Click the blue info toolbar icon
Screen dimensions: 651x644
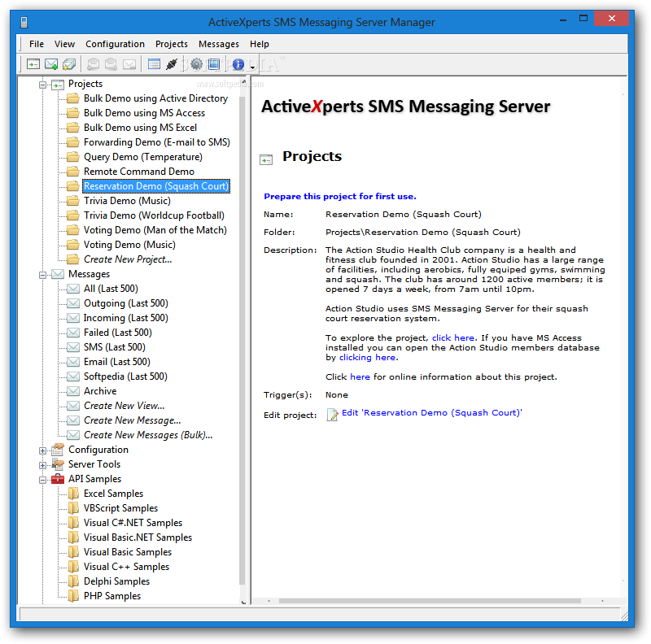[x=238, y=64]
